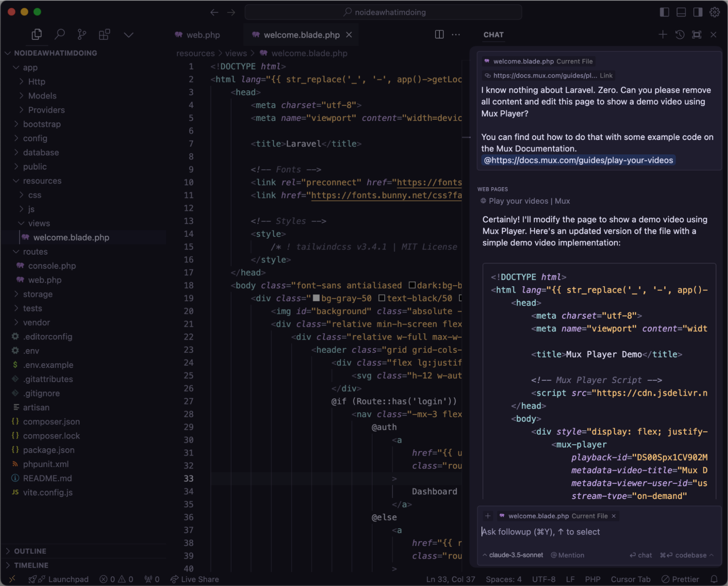This screenshot has height=586, width=728.
Task: Click the notifications bell icon
Action: coord(714,579)
